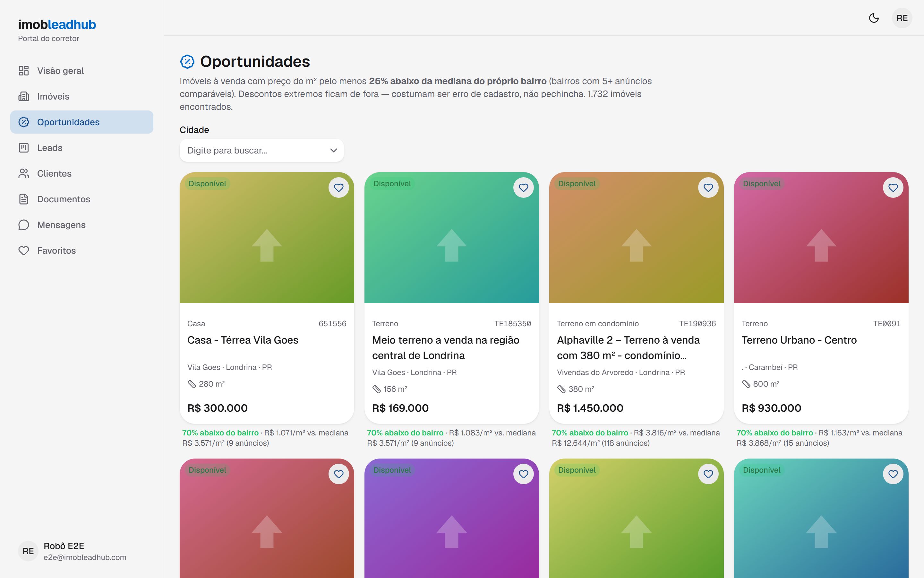Screen dimensions: 924x578
Task: Click the Disponível badge on Meio terreno card
Action: [392, 183]
